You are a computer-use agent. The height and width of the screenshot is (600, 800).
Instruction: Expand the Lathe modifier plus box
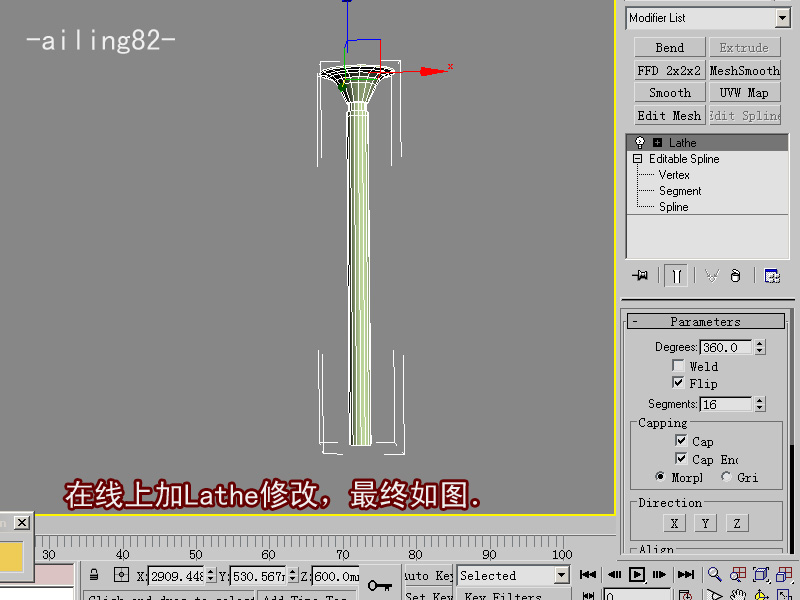(x=658, y=143)
